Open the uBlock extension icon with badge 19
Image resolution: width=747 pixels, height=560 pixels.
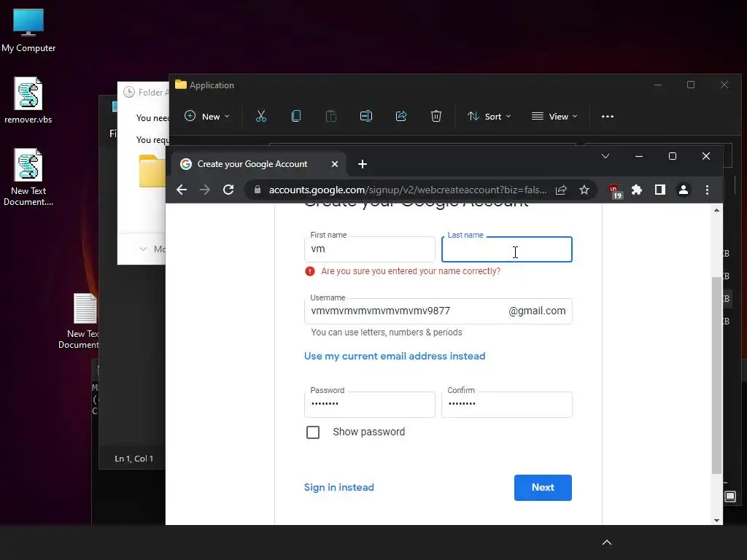pos(615,191)
